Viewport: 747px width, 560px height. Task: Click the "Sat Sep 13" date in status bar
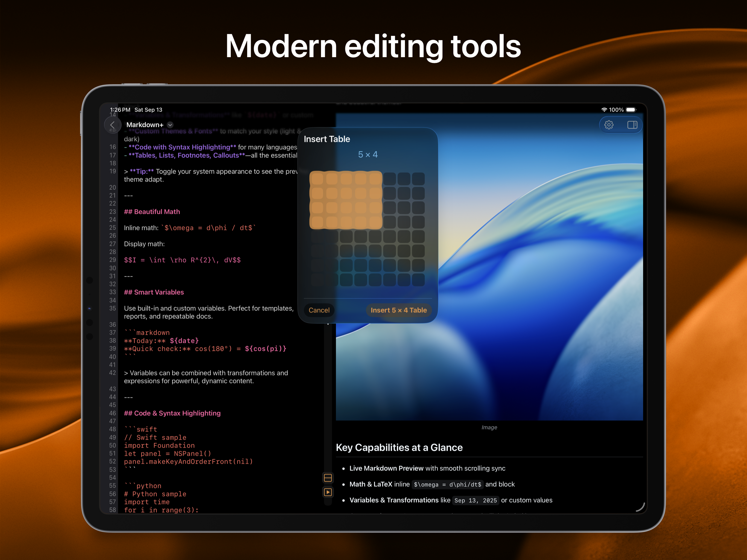coord(148,110)
